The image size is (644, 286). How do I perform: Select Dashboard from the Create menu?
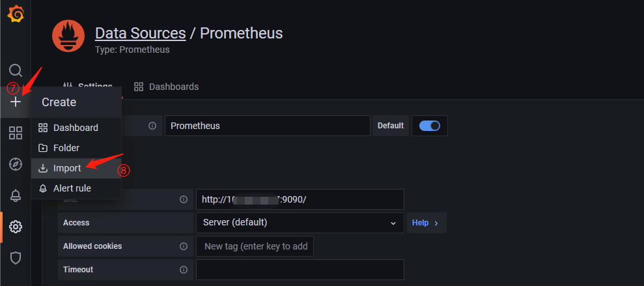76,128
